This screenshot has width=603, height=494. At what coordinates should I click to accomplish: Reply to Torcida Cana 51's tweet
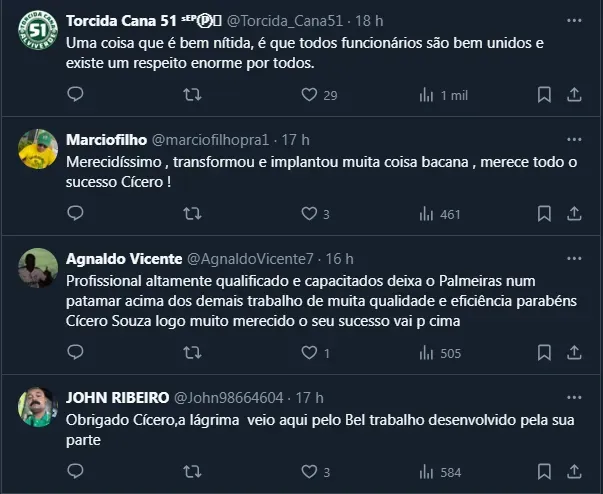click(x=75, y=95)
